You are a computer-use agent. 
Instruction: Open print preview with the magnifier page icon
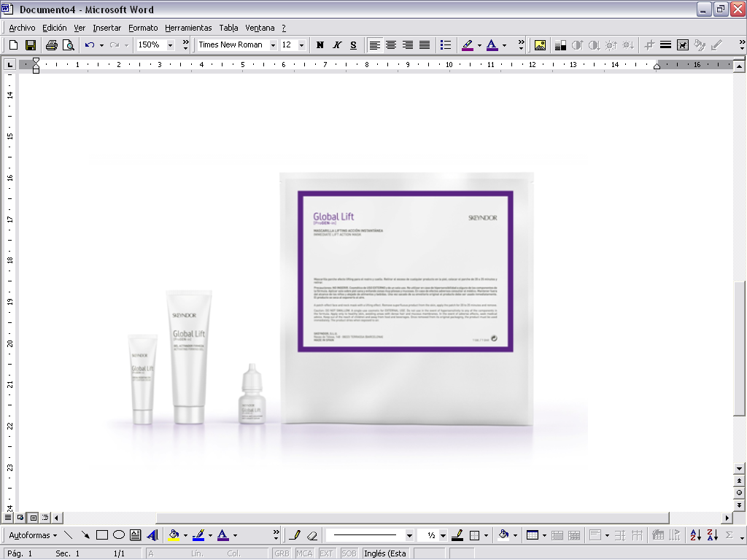69,45
